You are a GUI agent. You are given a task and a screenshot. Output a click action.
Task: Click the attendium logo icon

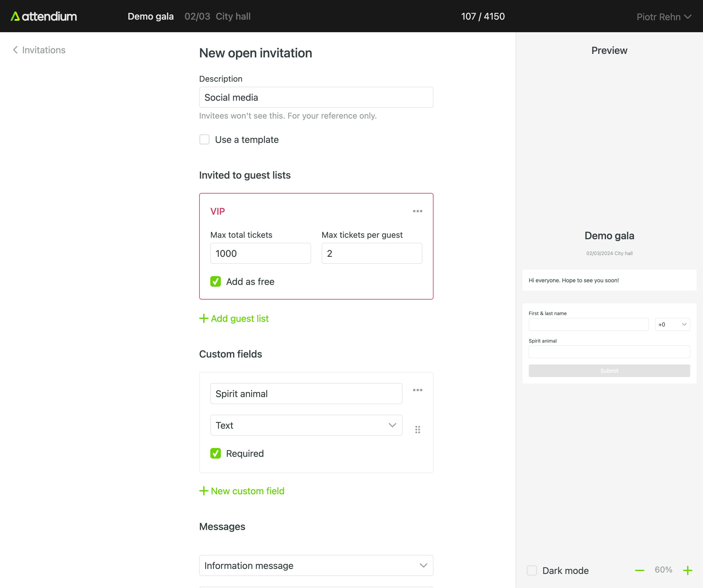click(x=15, y=16)
